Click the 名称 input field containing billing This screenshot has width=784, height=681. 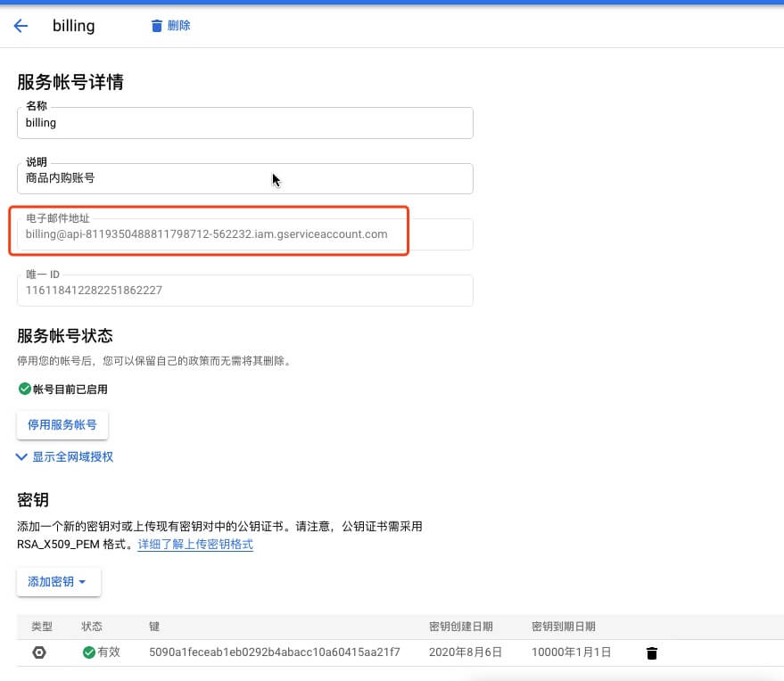[245, 123]
